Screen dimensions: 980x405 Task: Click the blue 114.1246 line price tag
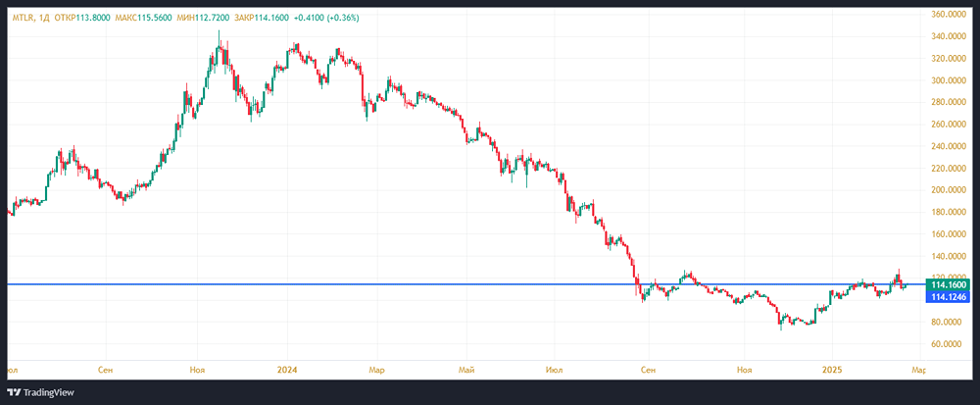[949, 296]
